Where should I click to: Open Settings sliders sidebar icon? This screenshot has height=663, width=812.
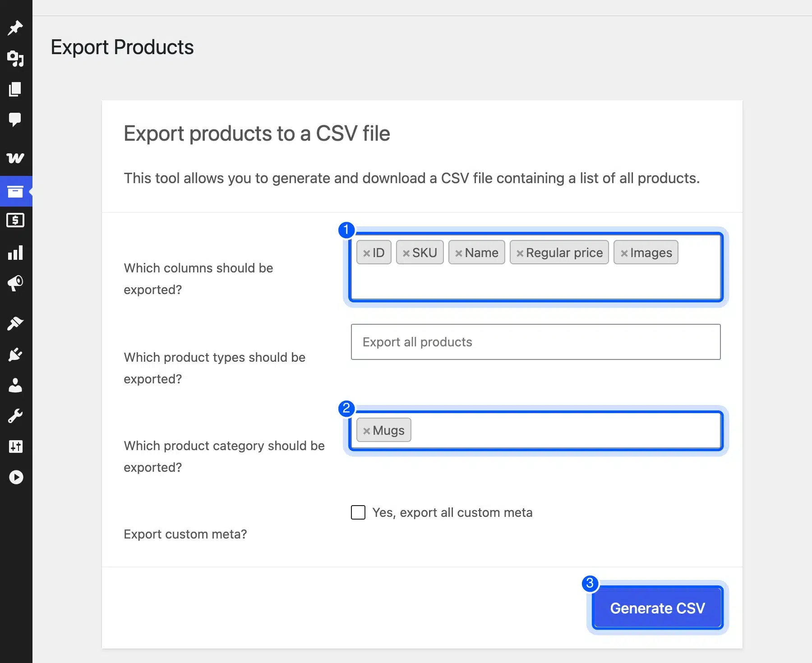15,447
